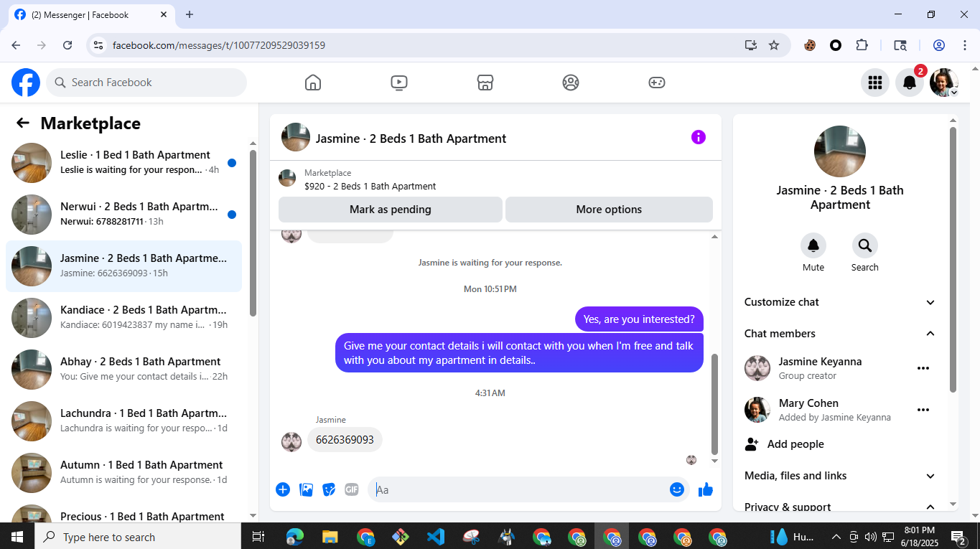
Task: Collapse Chat members section
Action: coord(840,334)
